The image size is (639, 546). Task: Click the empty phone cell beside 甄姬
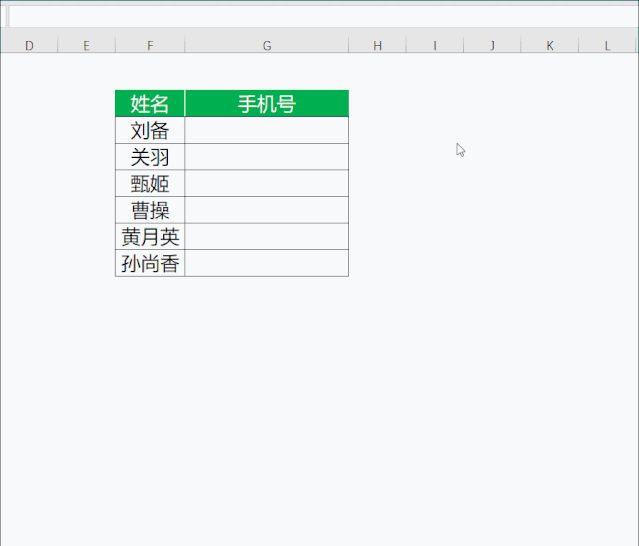pyautogui.click(x=267, y=183)
